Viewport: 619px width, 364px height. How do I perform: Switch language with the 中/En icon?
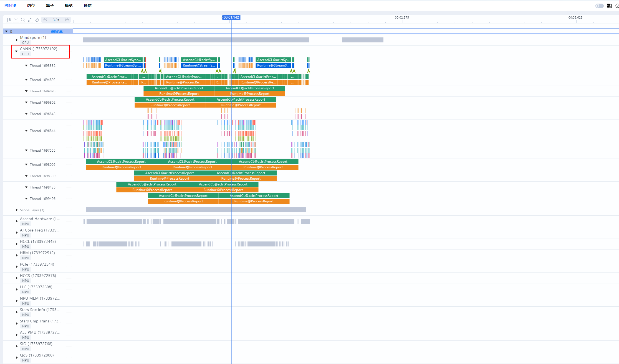609,6
